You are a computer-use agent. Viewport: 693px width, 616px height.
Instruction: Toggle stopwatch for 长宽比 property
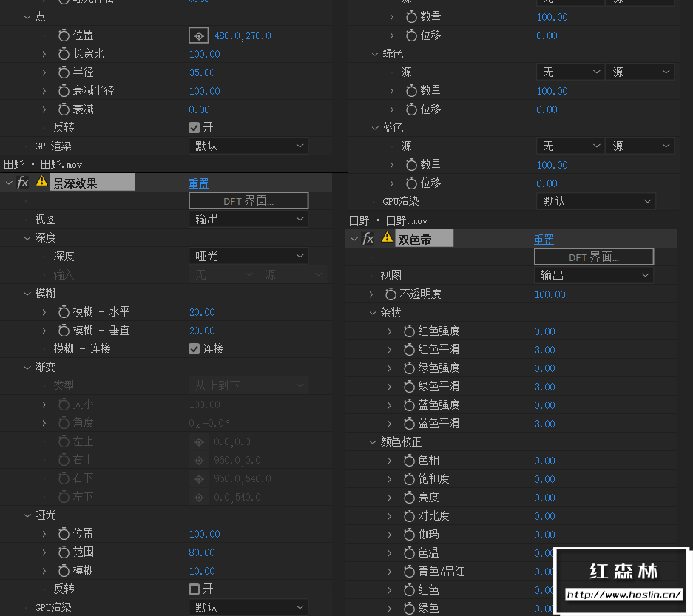tap(64, 54)
